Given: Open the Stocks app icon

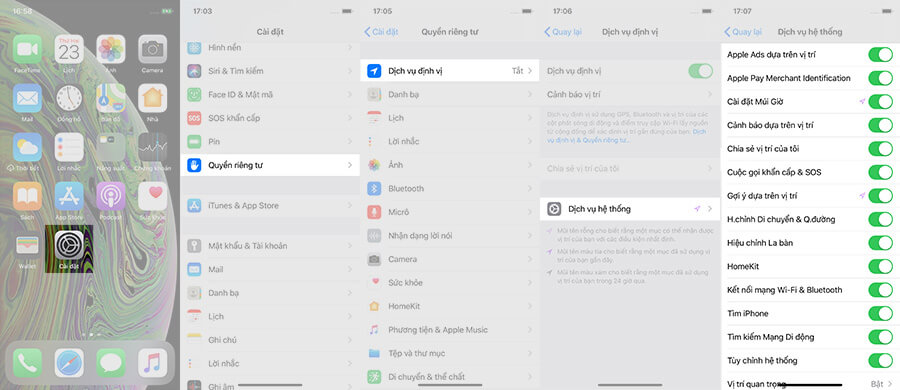Looking at the screenshot, I should (x=153, y=147).
